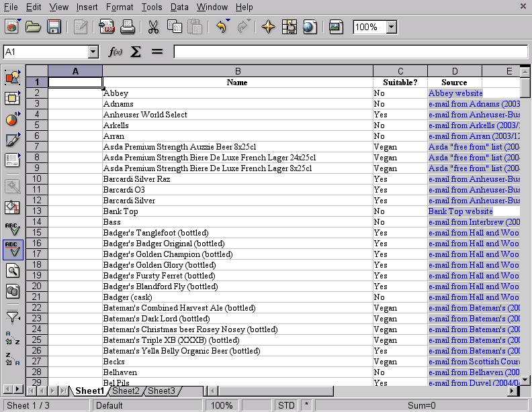Image resolution: width=532 pixels, height=412 pixels.
Task: Toggle Data Sources in side toolbar
Action: (x=13, y=291)
